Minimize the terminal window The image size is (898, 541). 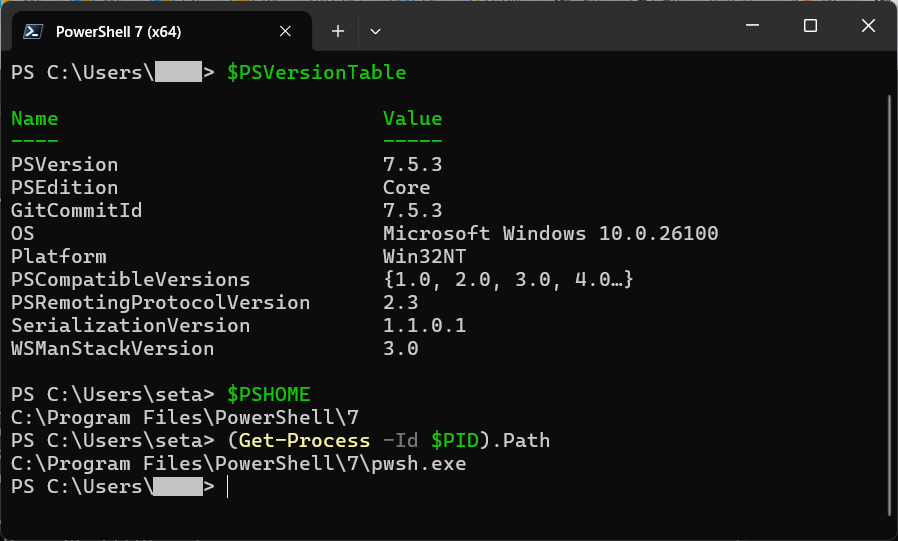[753, 25]
